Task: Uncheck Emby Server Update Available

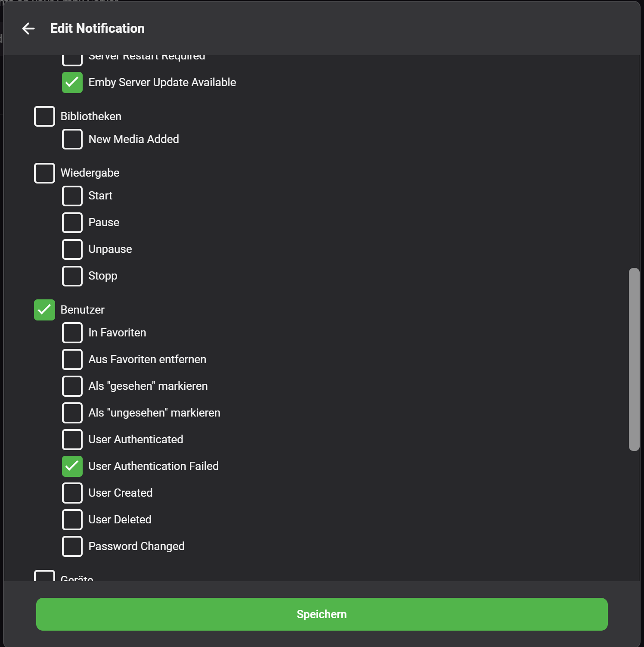Action: tap(72, 82)
